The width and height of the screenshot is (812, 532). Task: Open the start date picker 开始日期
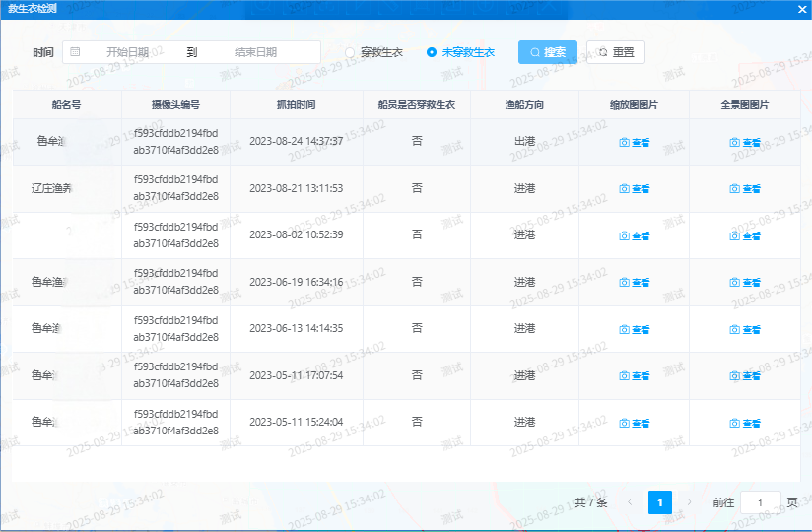coord(127,52)
